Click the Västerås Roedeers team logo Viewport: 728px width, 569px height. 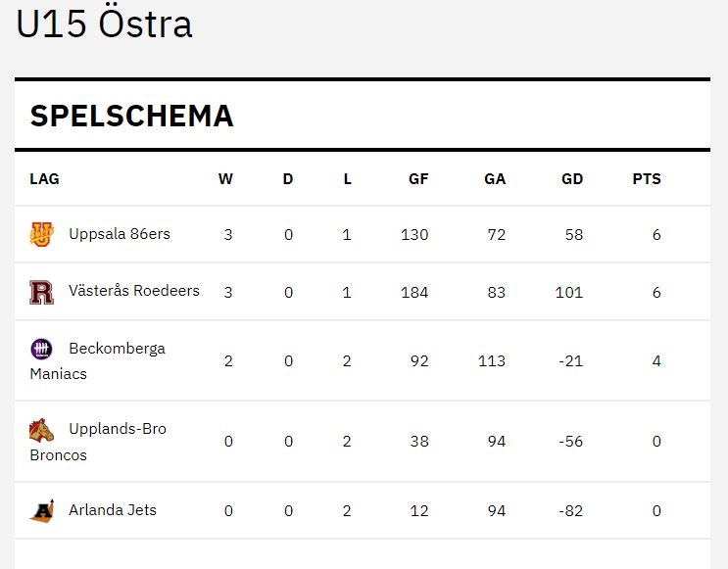[x=42, y=292]
